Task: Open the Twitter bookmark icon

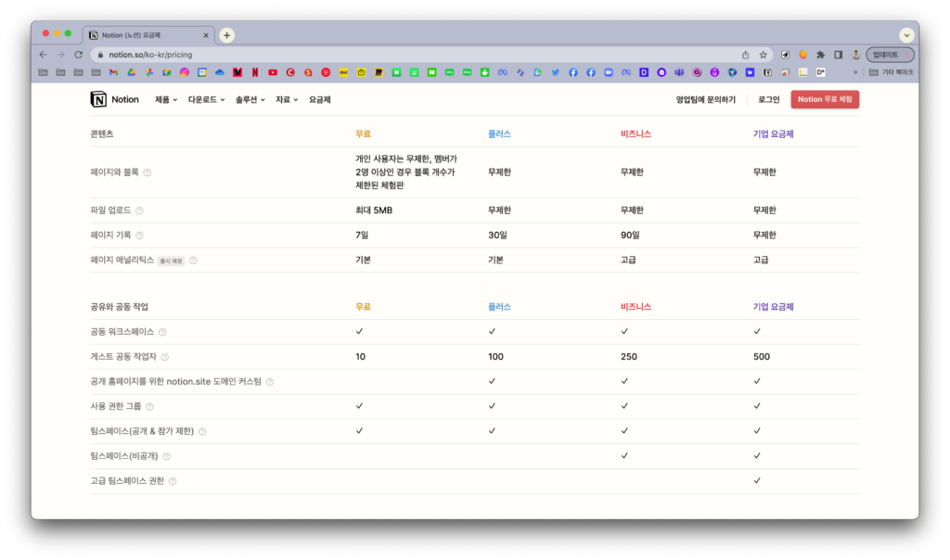Action: (556, 72)
